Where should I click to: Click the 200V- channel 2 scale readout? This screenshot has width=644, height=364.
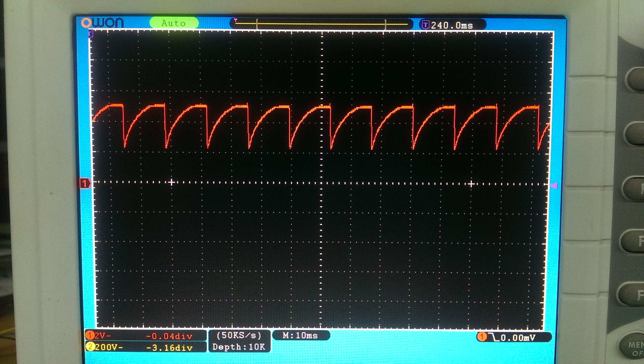(109, 347)
